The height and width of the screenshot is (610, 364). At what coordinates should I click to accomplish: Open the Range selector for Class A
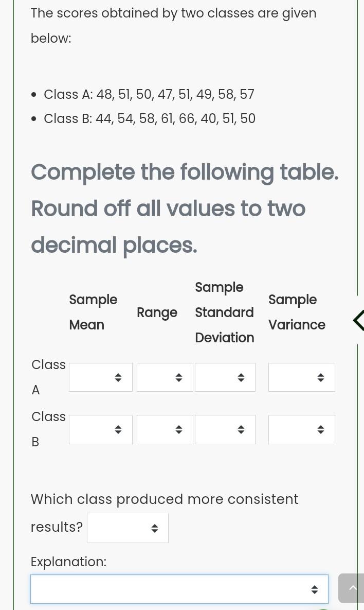pyautogui.click(x=165, y=377)
